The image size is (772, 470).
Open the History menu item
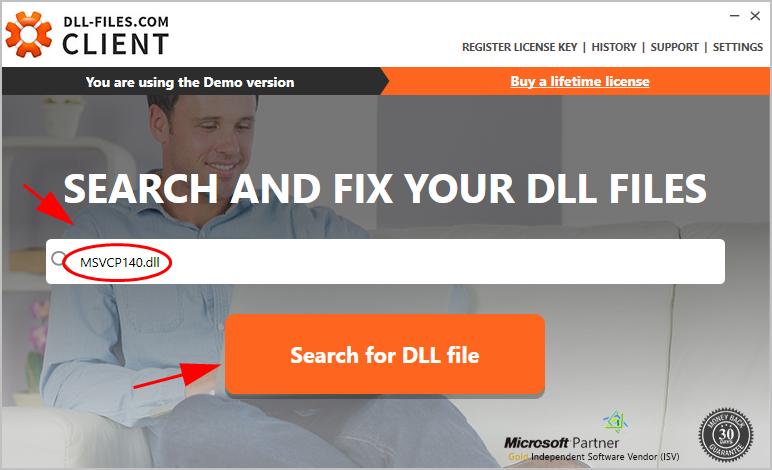614,47
